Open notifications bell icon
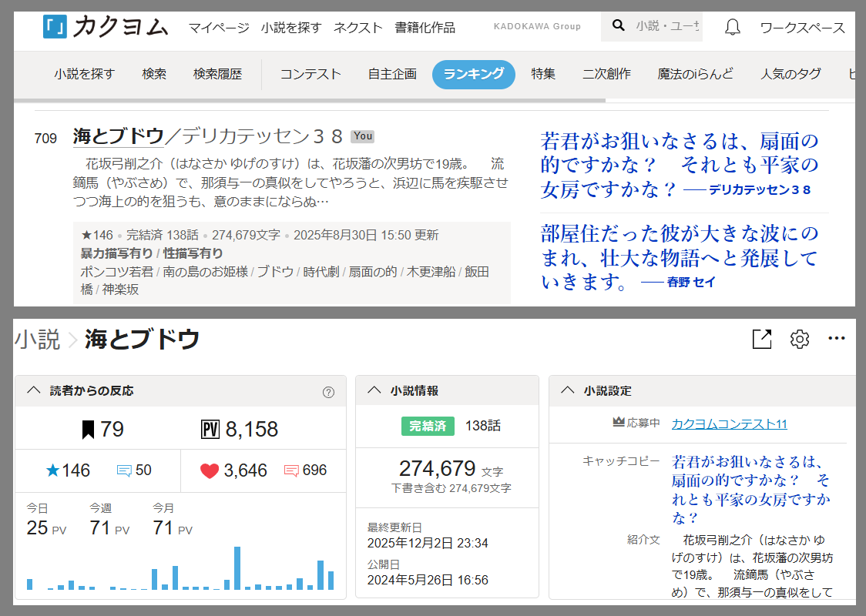The image size is (866, 616). pyautogui.click(x=733, y=28)
